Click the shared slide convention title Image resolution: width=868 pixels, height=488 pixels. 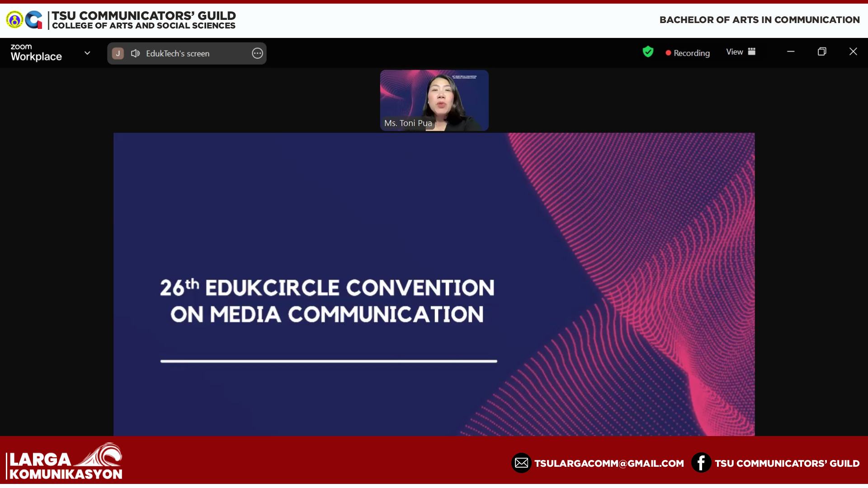tap(327, 301)
